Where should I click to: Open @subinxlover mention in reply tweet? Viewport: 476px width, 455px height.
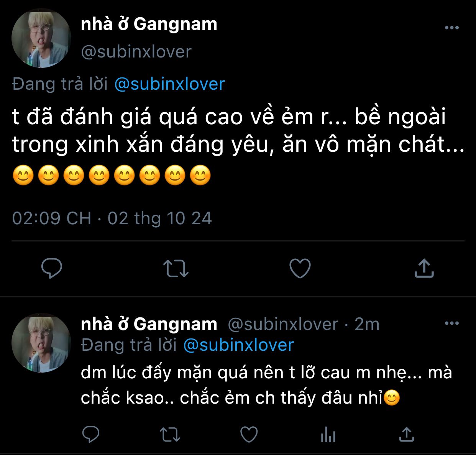tap(238, 345)
